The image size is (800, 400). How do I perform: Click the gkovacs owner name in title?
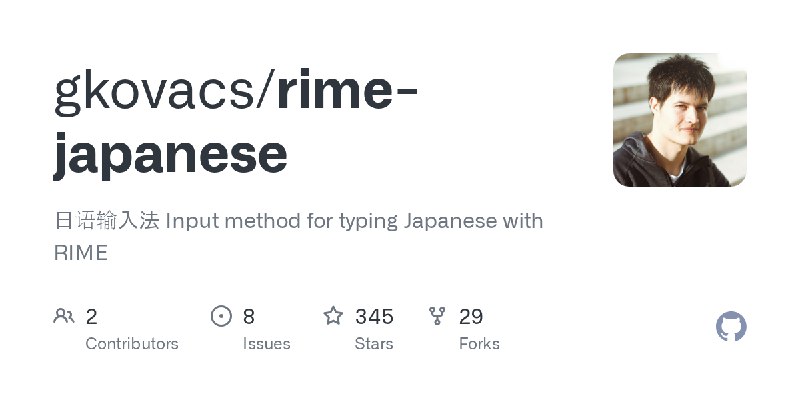[x=155, y=95]
